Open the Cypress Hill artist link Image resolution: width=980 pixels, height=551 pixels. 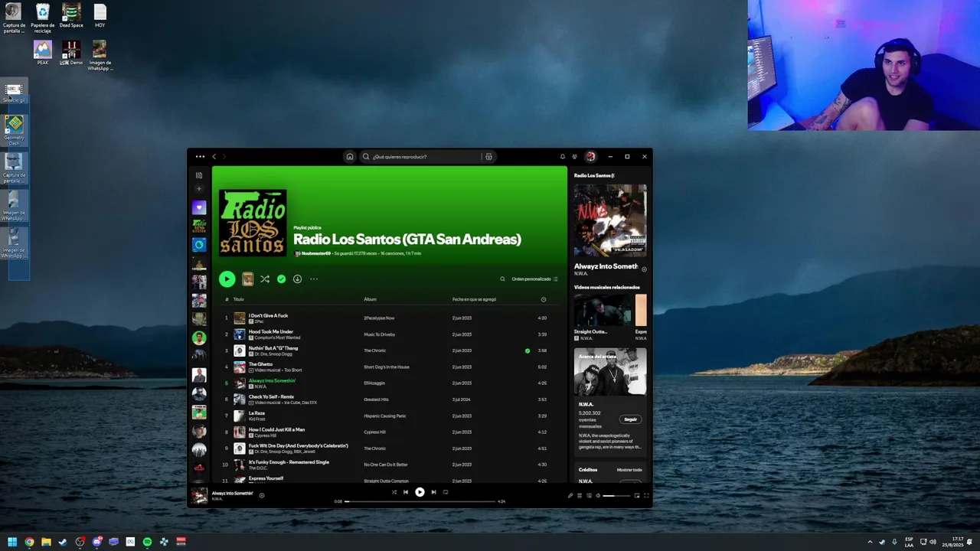(x=265, y=435)
